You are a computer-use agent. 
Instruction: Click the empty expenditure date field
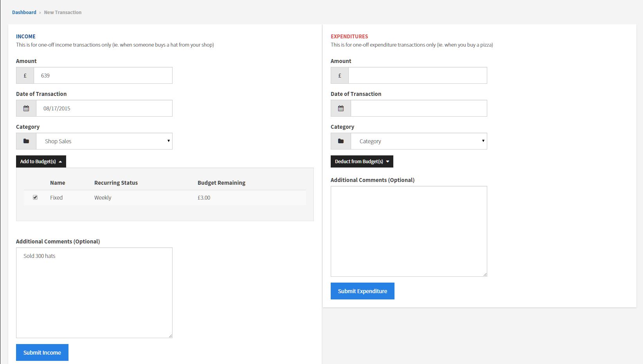419,108
